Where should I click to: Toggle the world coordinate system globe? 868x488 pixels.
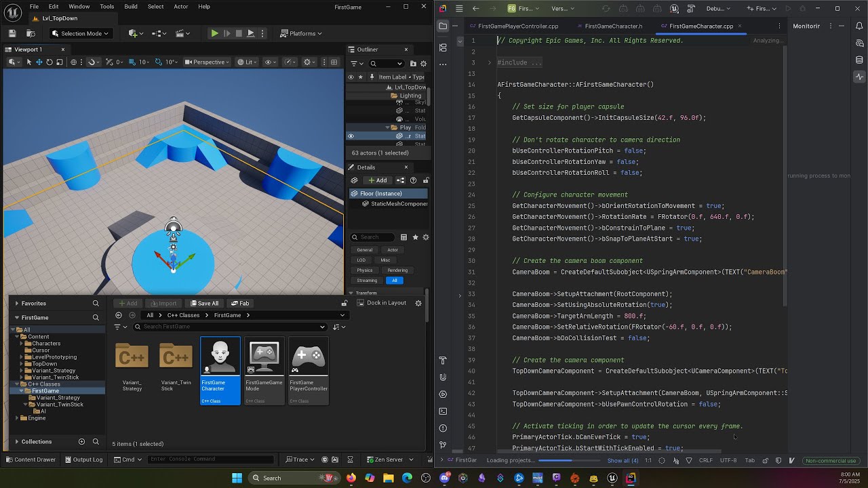click(74, 62)
